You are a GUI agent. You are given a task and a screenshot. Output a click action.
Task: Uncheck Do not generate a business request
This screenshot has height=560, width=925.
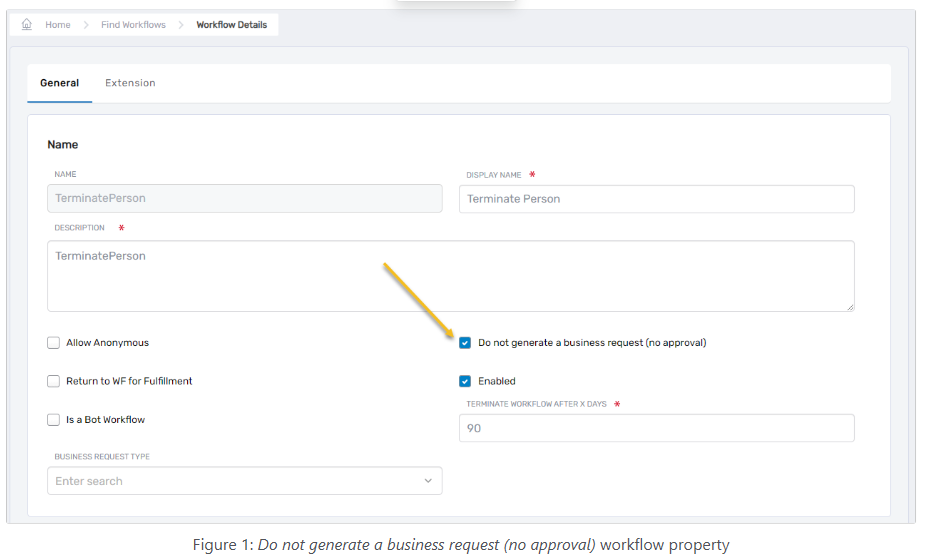(465, 343)
